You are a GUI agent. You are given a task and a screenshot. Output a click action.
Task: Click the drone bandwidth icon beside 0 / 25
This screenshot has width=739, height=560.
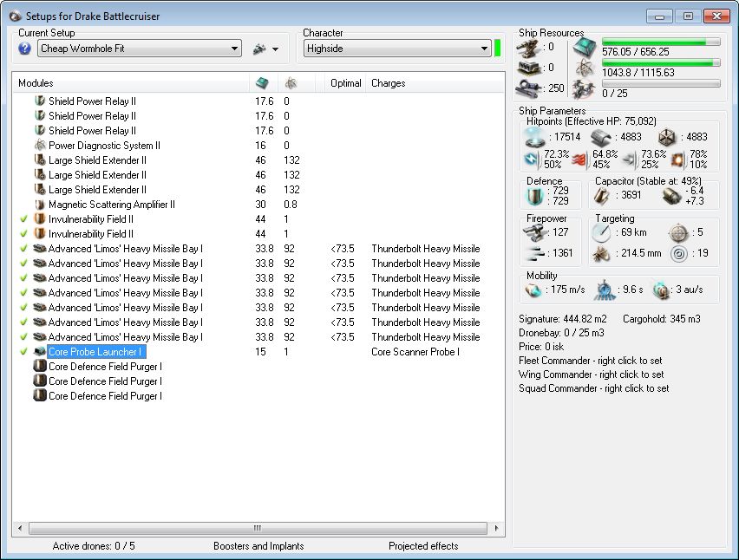[x=584, y=88]
